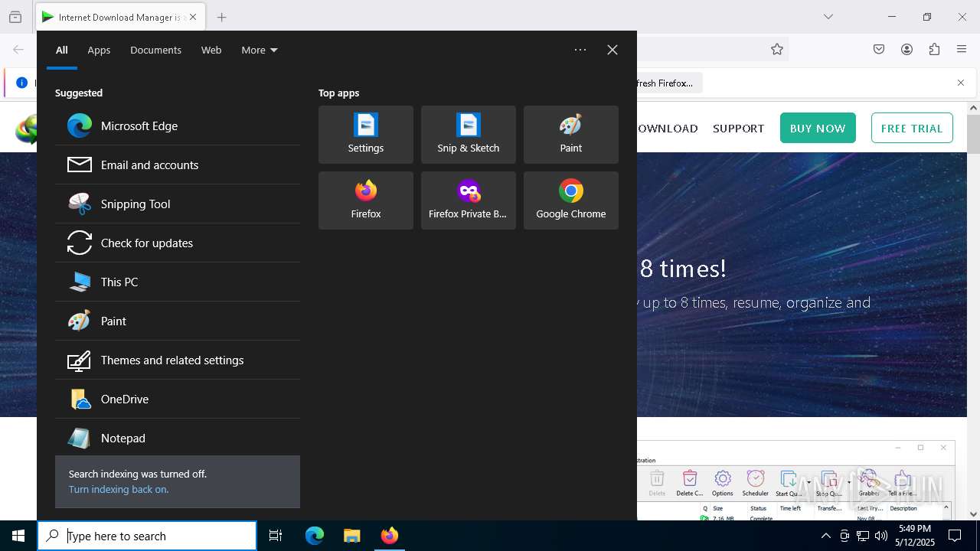Bookmark this page with star icon
The width and height of the screenshot is (980, 551).
click(777, 50)
